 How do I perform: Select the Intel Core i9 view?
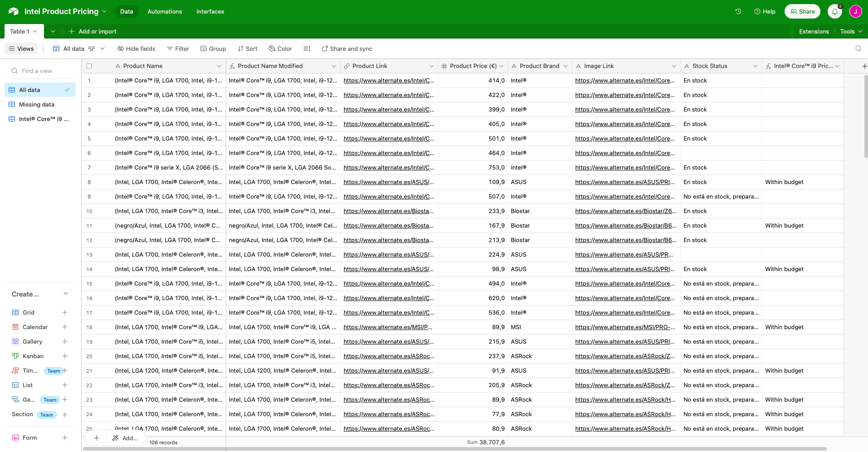tap(40, 119)
